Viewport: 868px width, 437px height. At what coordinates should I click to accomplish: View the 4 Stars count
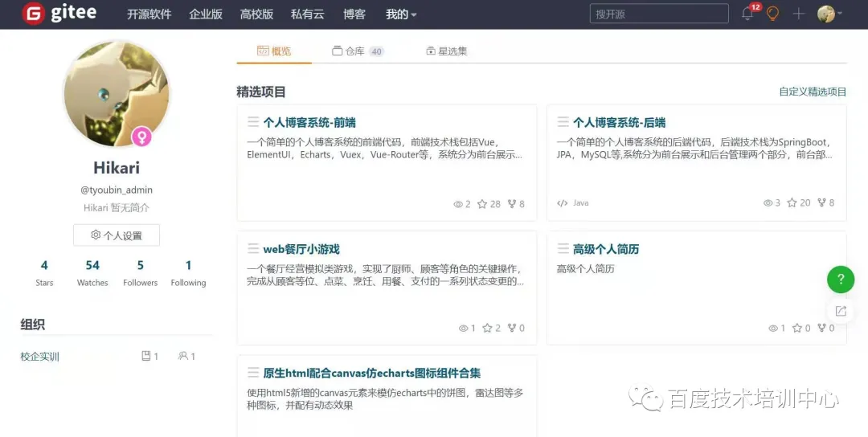tap(44, 272)
